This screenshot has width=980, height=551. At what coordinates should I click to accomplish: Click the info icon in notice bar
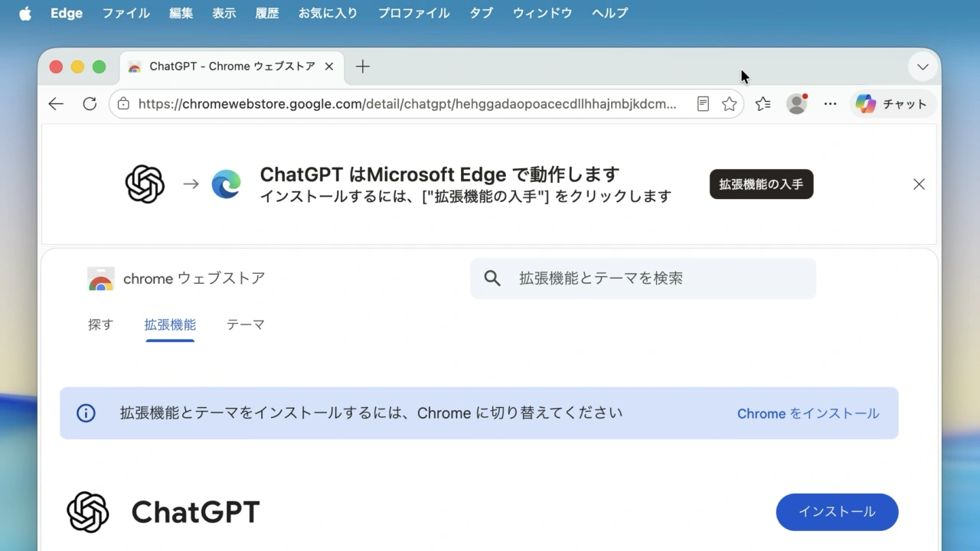[x=86, y=413]
